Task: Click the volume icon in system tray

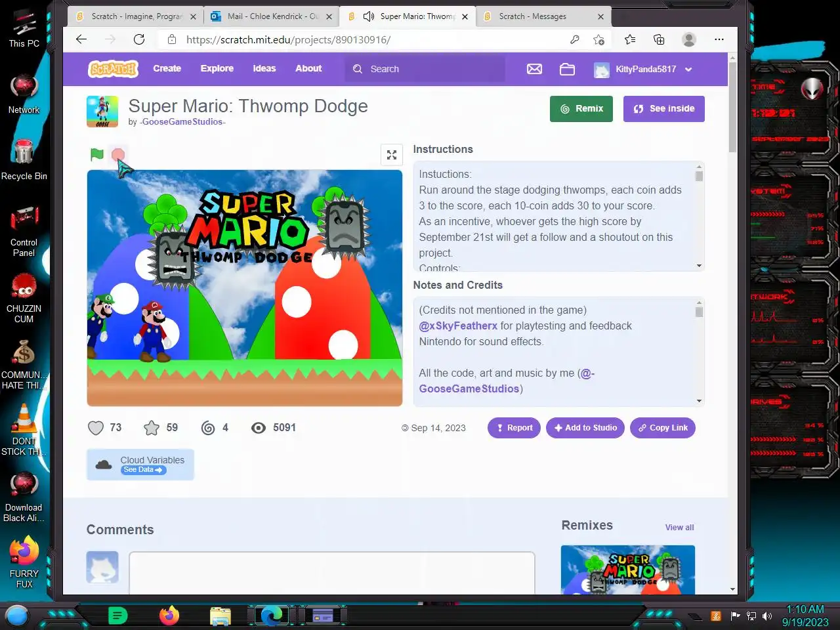Action: pyautogui.click(x=767, y=616)
